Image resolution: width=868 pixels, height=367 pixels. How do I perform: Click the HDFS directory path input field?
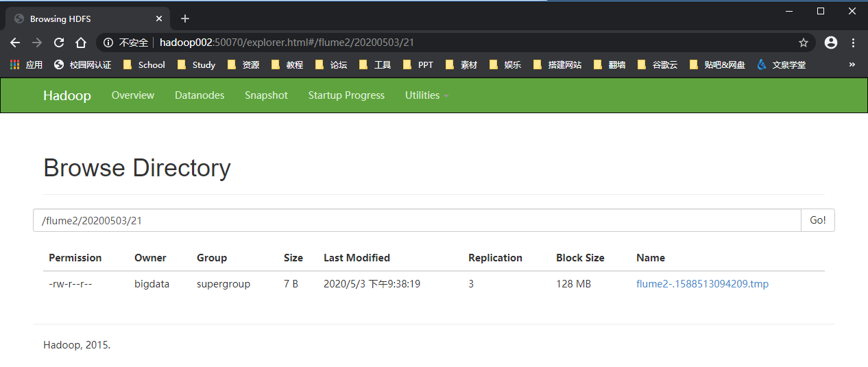[x=417, y=220]
